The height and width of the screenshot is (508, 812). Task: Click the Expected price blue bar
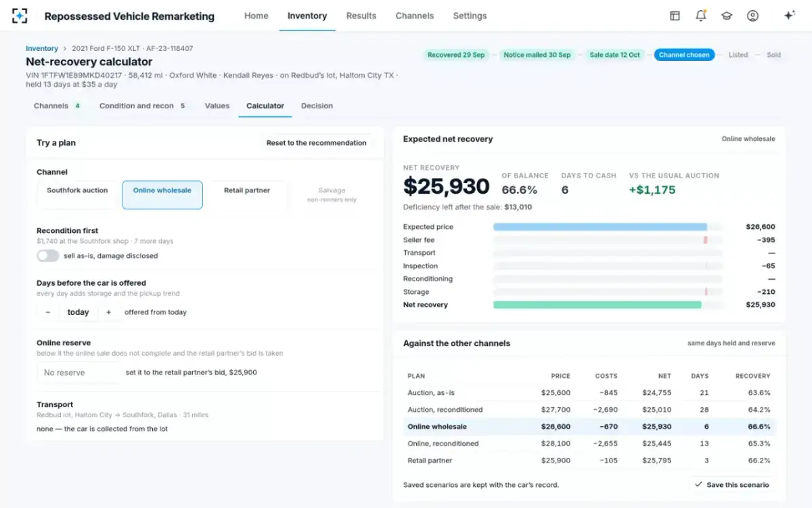tap(600, 227)
